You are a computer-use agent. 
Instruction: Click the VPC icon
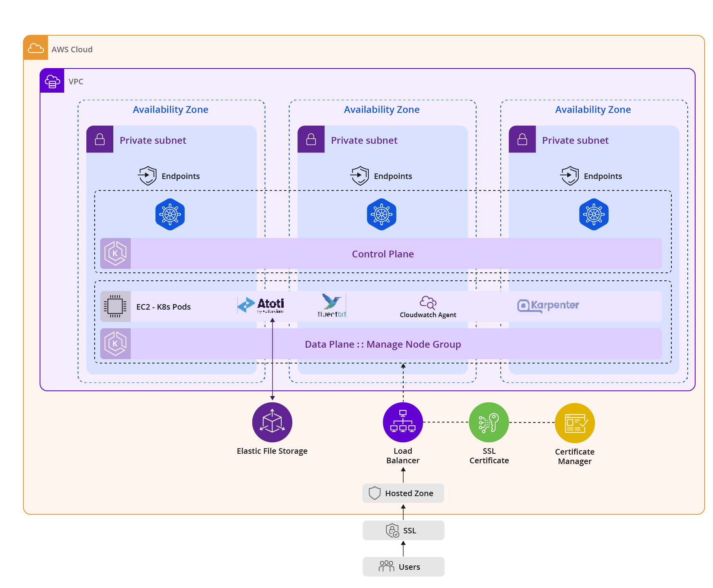52,81
